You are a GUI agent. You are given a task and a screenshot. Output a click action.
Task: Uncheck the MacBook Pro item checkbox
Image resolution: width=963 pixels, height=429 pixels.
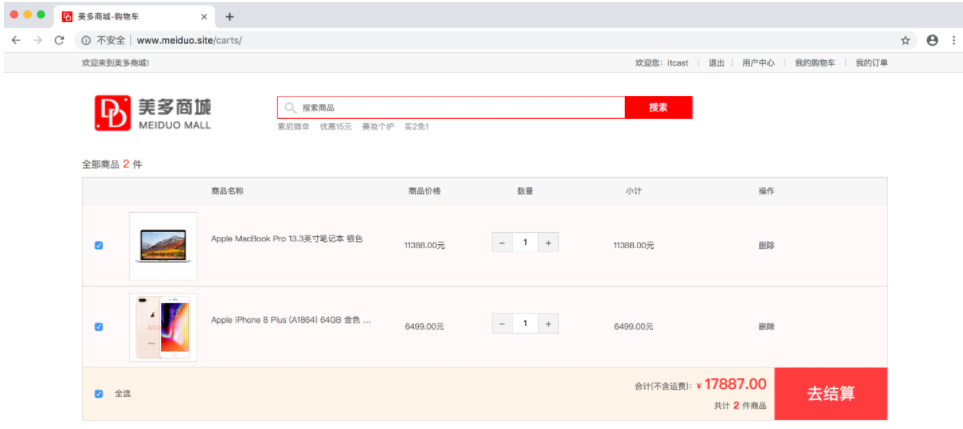(98, 245)
